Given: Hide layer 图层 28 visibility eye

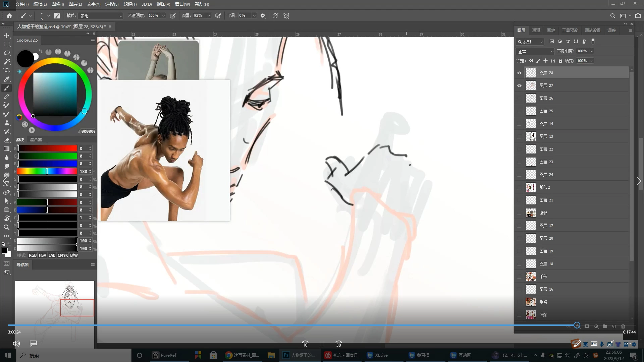Looking at the screenshot, I should click(519, 73).
